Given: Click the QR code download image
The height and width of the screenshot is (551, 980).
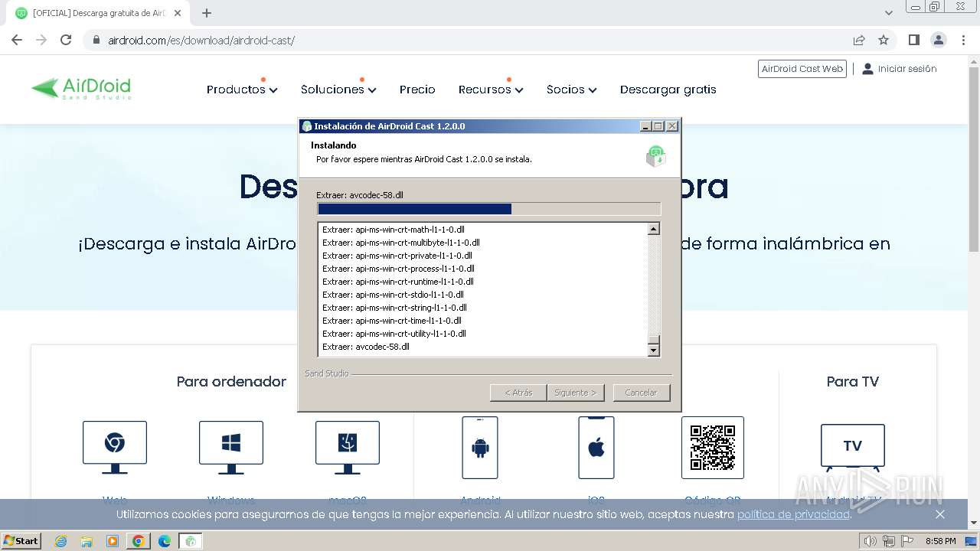Looking at the screenshot, I should coord(713,448).
